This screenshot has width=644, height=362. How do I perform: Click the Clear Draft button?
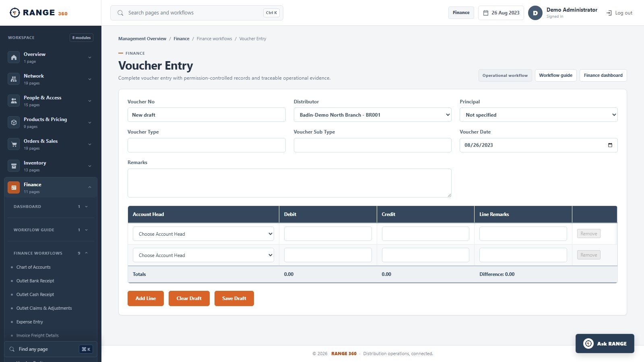pos(189,298)
